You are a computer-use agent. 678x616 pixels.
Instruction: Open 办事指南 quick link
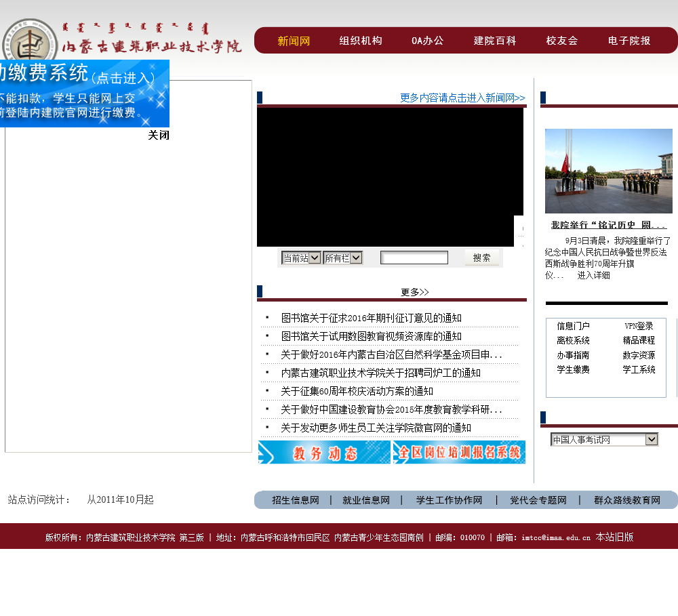(x=573, y=355)
